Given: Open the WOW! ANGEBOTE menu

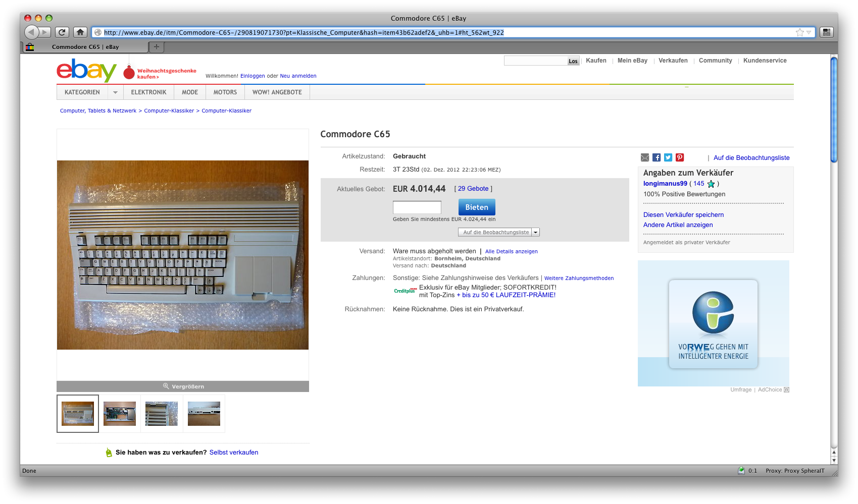Looking at the screenshot, I should click(x=277, y=92).
